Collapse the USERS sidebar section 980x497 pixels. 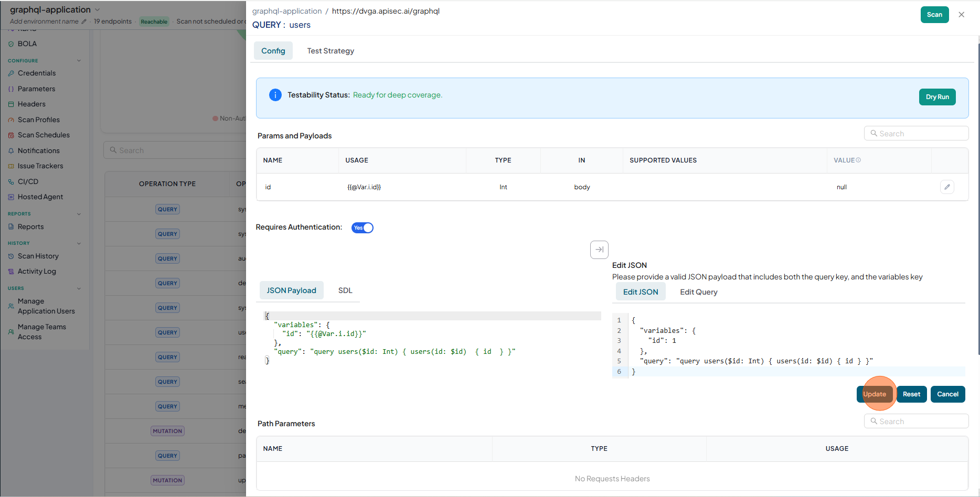click(79, 288)
